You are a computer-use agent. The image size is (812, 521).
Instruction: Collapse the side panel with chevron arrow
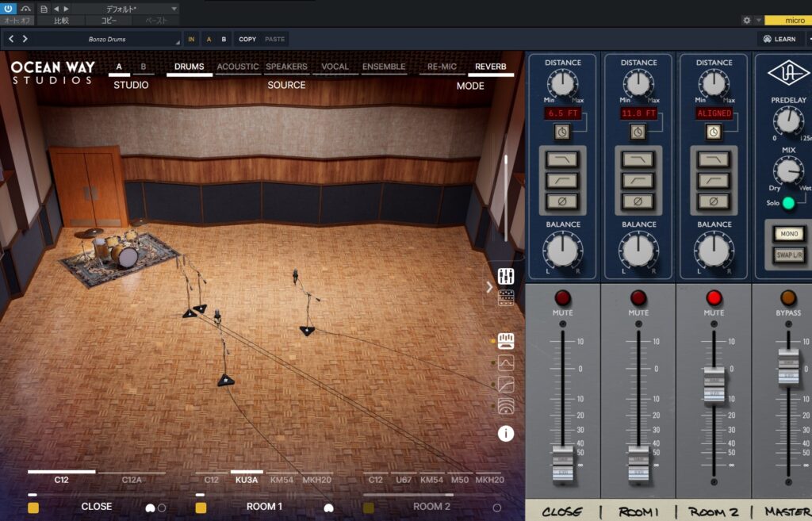point(489,287)
